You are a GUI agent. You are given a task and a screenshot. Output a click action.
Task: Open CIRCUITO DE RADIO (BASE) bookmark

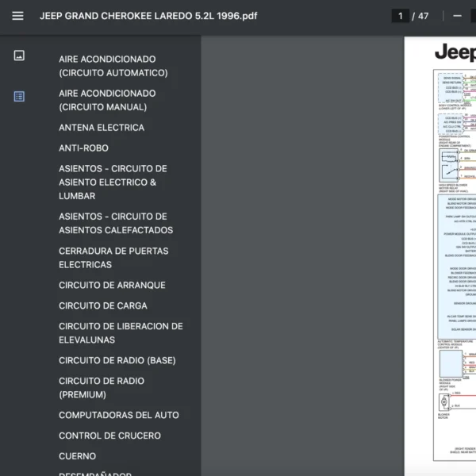[x=117, y=360]
